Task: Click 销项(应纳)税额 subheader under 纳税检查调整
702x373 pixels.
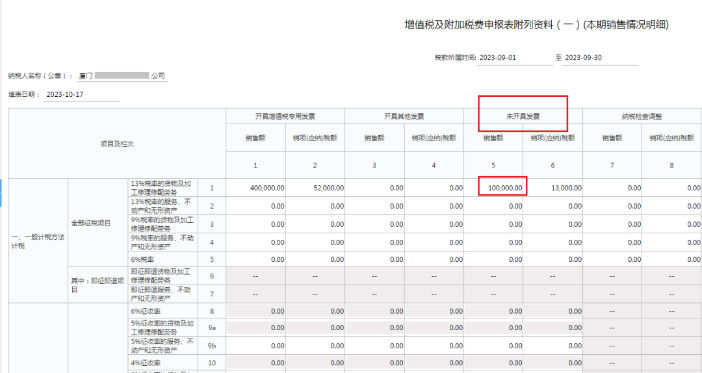Action: coord(671,138)
